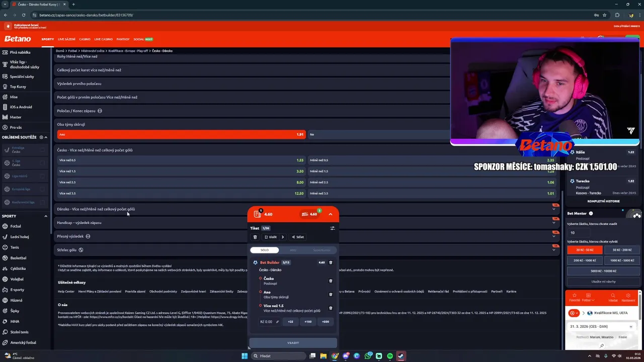Place bet with VSADIT button

293,343
